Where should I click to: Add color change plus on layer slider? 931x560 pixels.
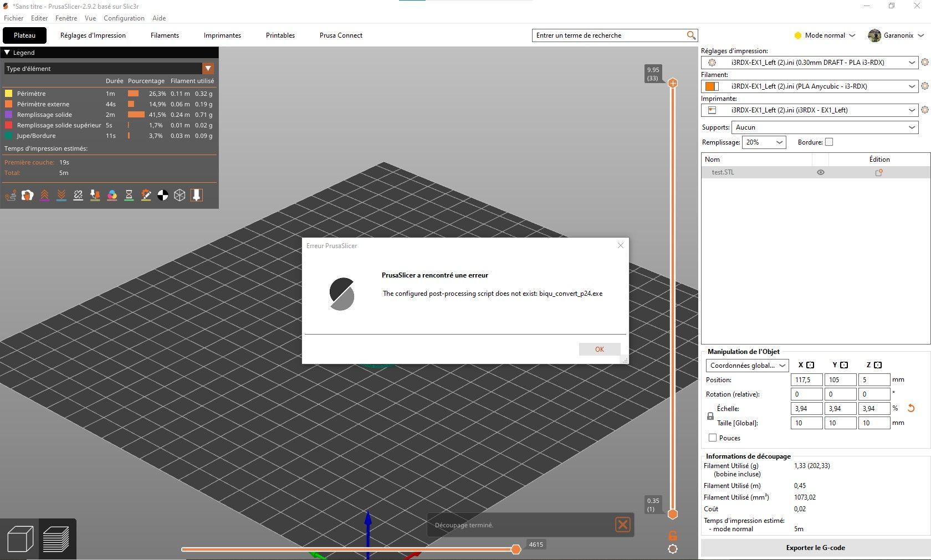click(673, 83)
